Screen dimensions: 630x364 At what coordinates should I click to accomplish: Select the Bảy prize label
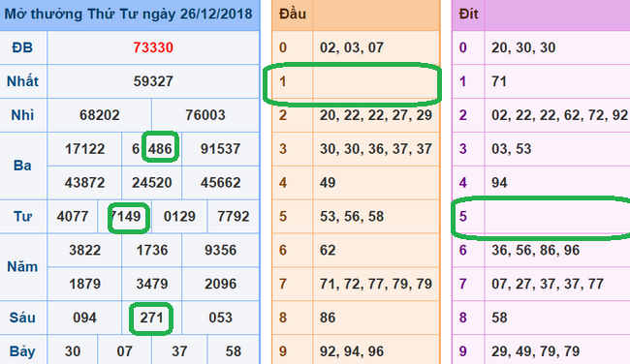coord(22,351)
